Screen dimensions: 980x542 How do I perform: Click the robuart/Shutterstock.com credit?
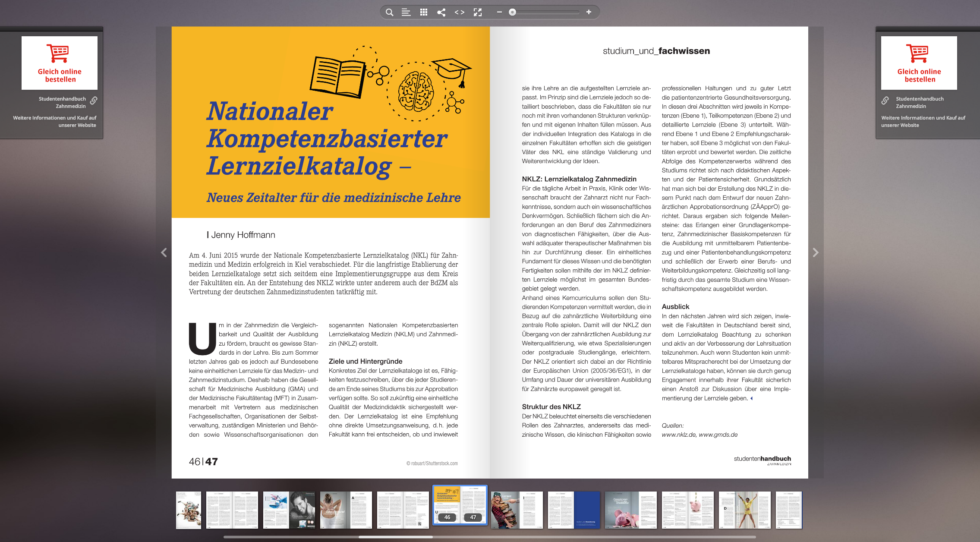(x=432, y=463)
